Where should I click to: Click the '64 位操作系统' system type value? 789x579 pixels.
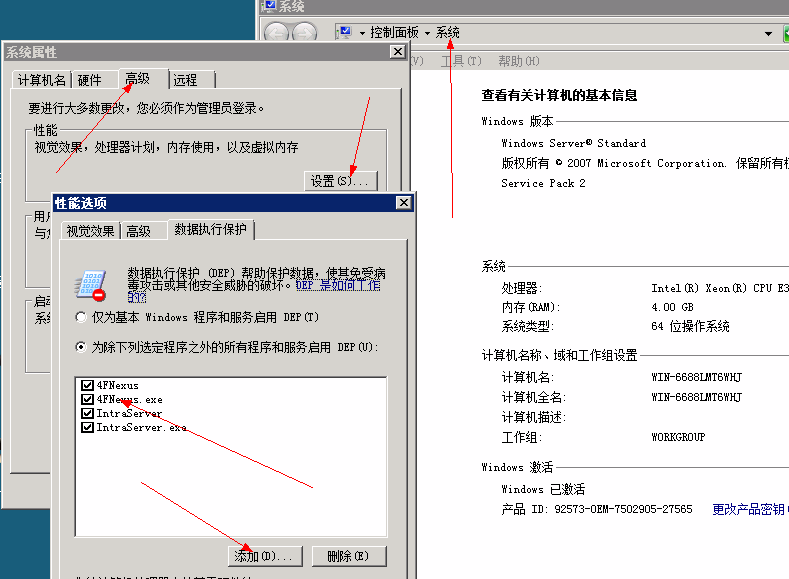pyautogui.click(x=690, y=326)
